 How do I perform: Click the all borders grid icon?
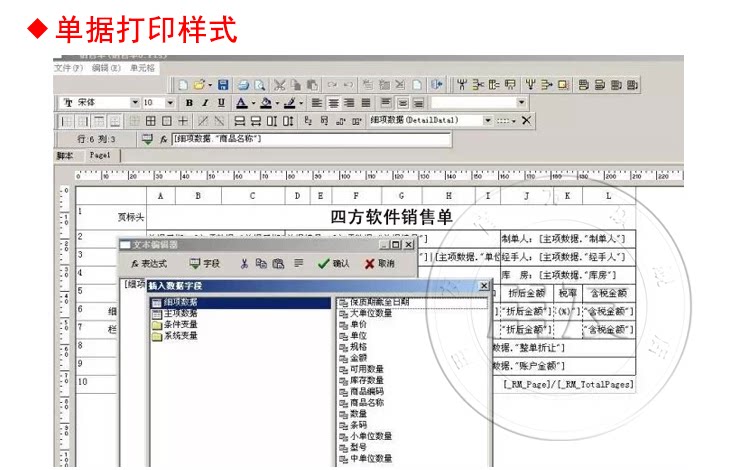pyautogui.click(x=151, y=121)
